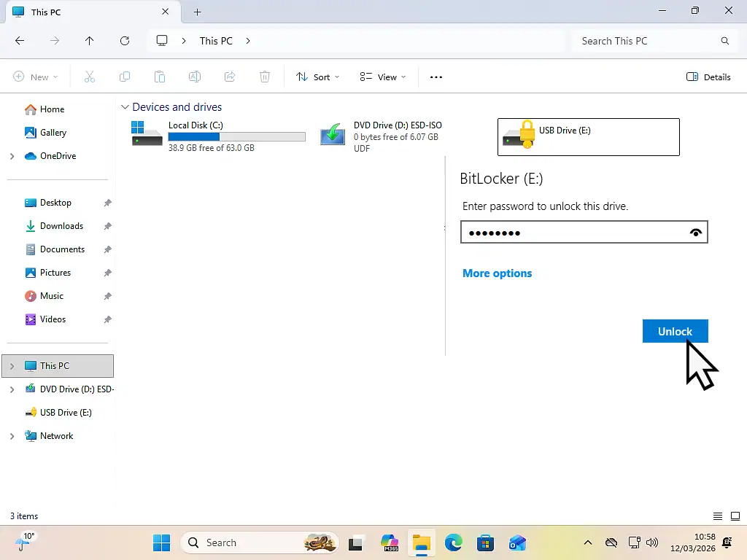Select the Rename icon
Viewport: 747px width, 560px height.
(x=195, y=77)
